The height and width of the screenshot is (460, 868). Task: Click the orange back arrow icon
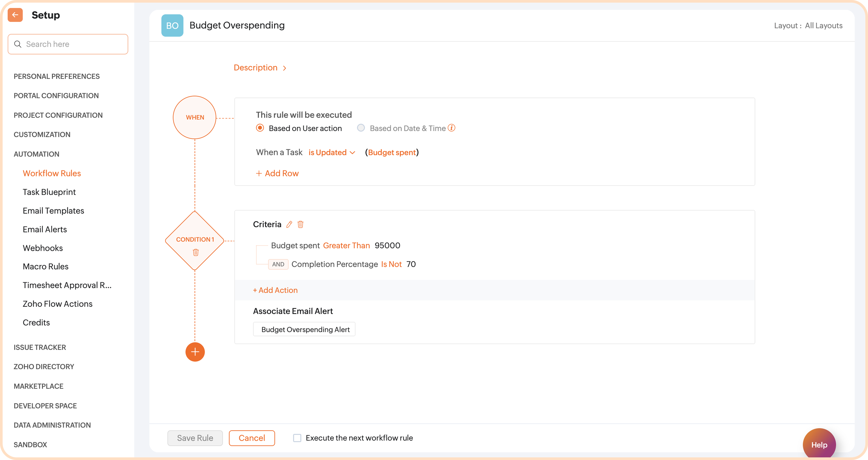(x=15, y=15)
